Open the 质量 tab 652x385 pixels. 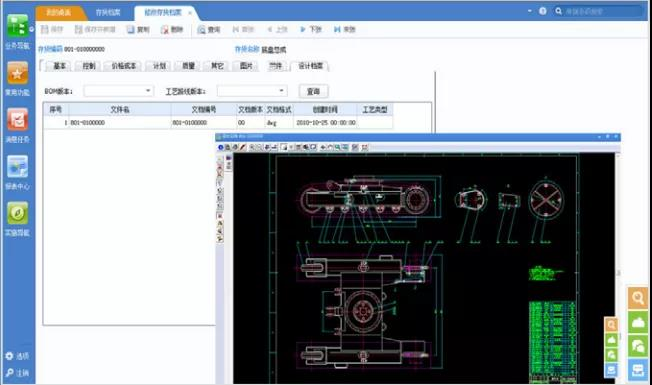188,66
